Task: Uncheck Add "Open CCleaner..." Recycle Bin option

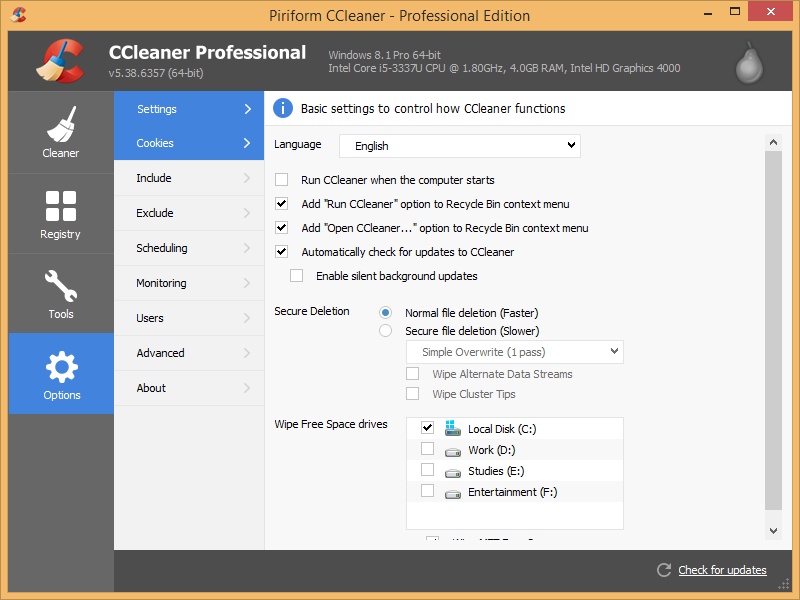Action: click(x=282, y=228)
